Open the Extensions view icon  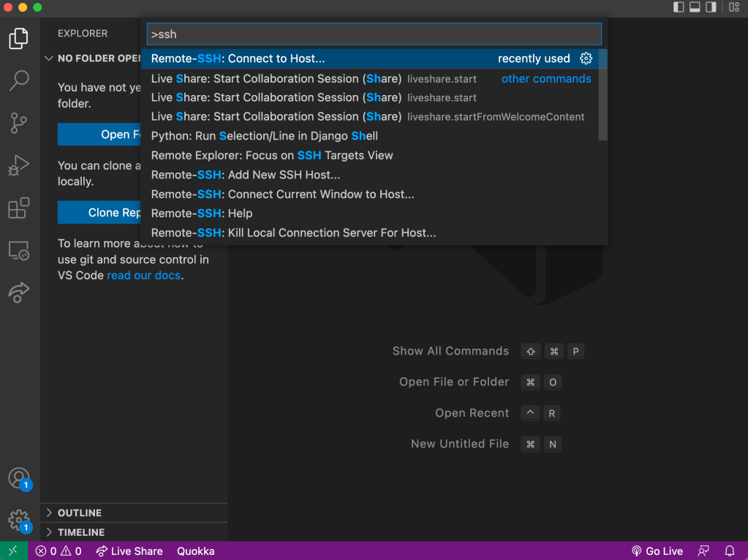(19, 208)
